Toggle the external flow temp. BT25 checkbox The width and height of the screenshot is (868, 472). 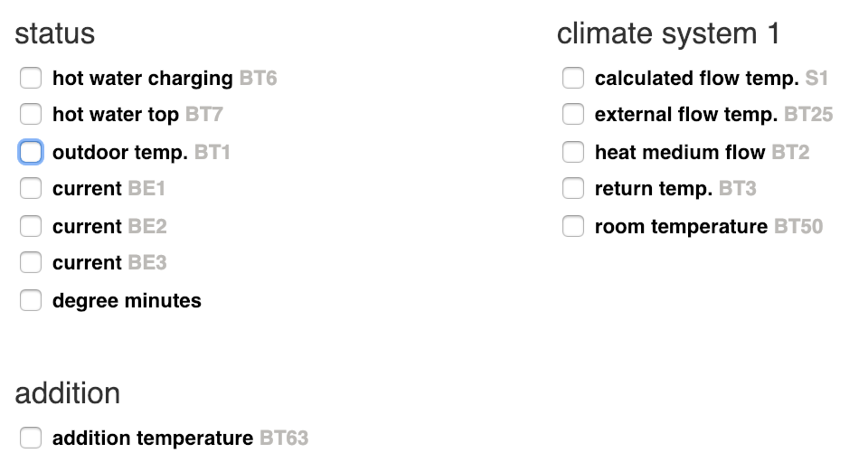(x=573, y=115)
